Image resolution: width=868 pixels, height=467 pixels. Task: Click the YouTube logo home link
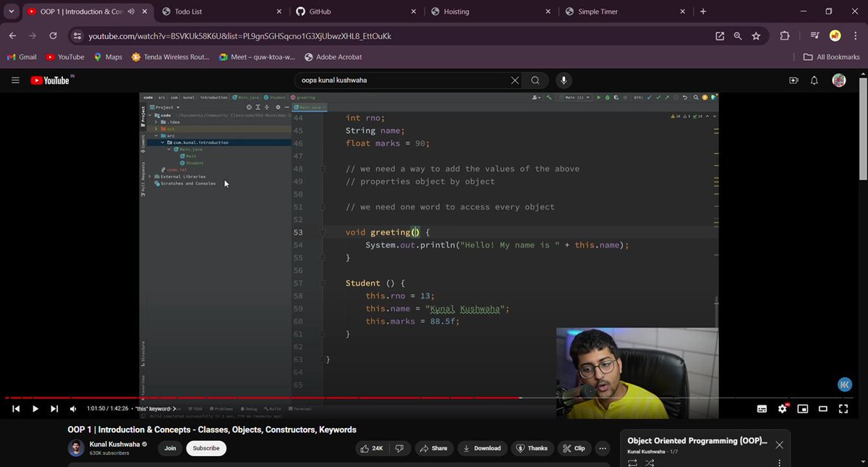tap(52, 80)
